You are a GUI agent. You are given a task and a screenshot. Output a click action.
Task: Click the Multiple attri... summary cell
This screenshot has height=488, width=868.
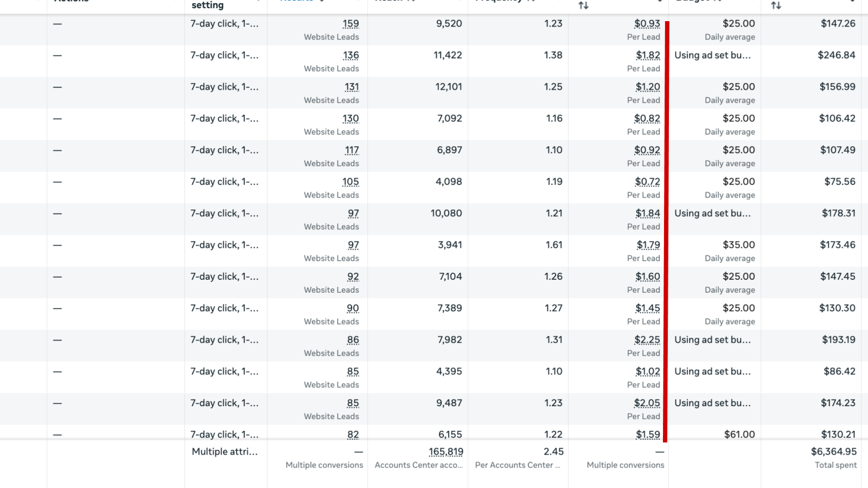(x=225, y=452)
